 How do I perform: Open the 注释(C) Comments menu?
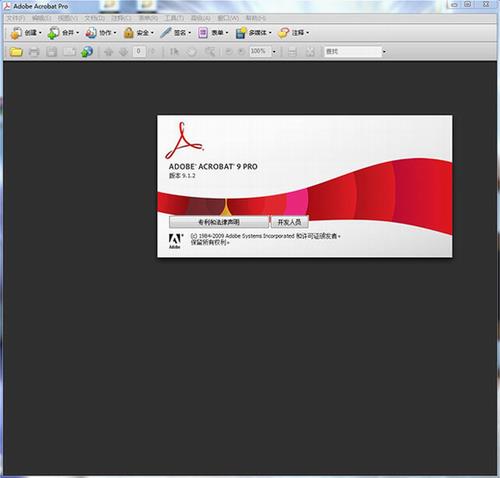pos(121,18)
